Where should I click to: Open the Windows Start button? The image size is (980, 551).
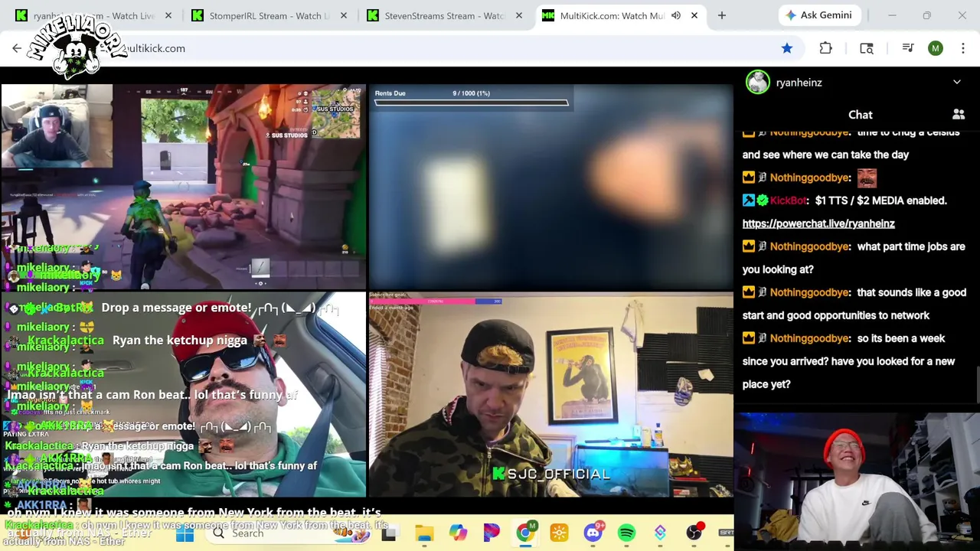(185, 533)
